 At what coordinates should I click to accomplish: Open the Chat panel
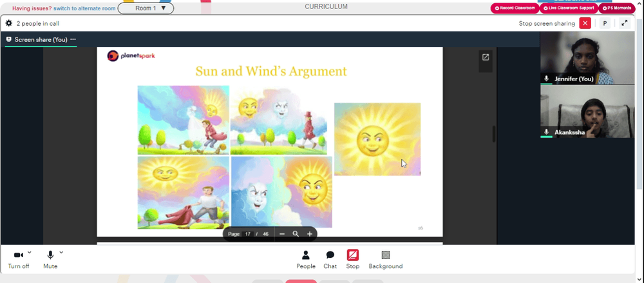point(330,260)
